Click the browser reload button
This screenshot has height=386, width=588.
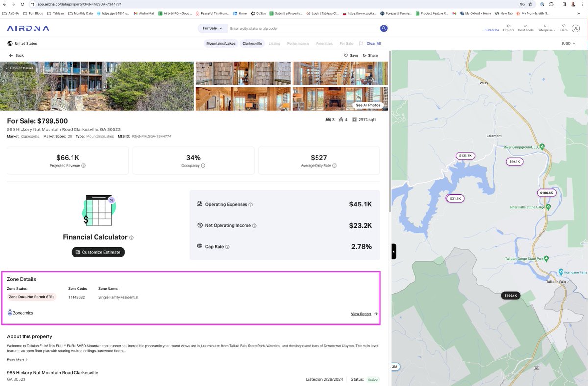click(22, 4)
